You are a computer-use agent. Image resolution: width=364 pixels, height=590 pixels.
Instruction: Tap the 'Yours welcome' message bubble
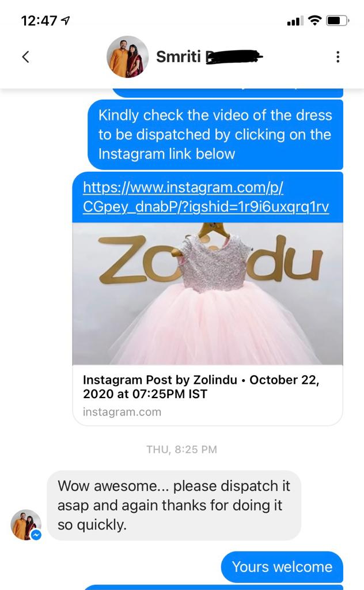tap(282, 567)
